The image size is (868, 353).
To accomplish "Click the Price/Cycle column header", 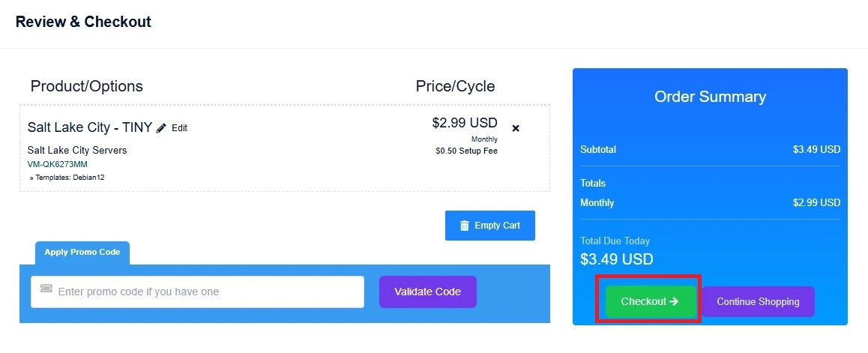I will click(455, 86).
